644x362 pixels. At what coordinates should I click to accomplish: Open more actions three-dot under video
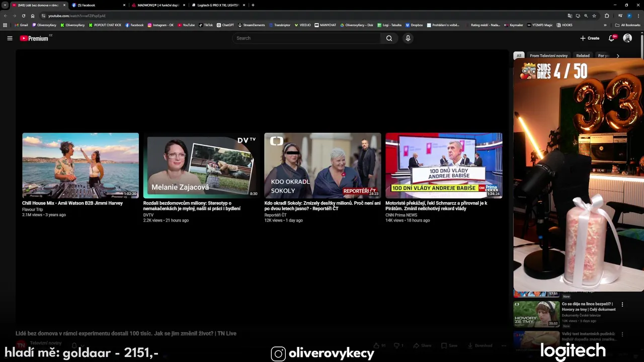coord(504,345)
